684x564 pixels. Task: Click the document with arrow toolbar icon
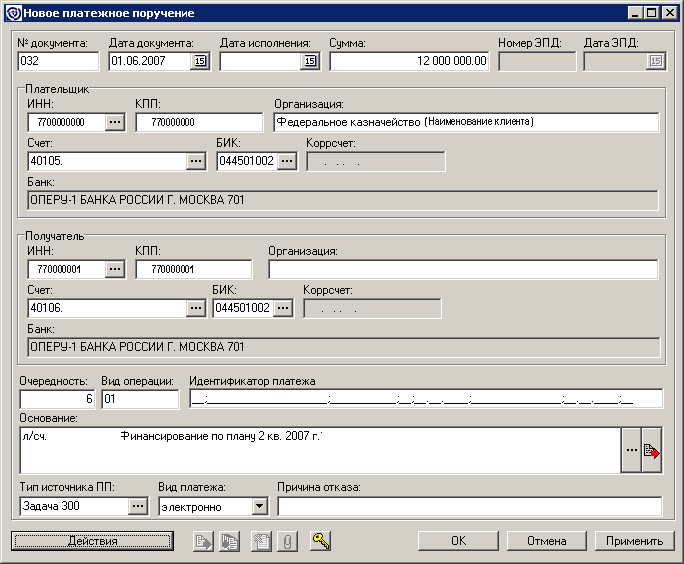coord(203,541)
